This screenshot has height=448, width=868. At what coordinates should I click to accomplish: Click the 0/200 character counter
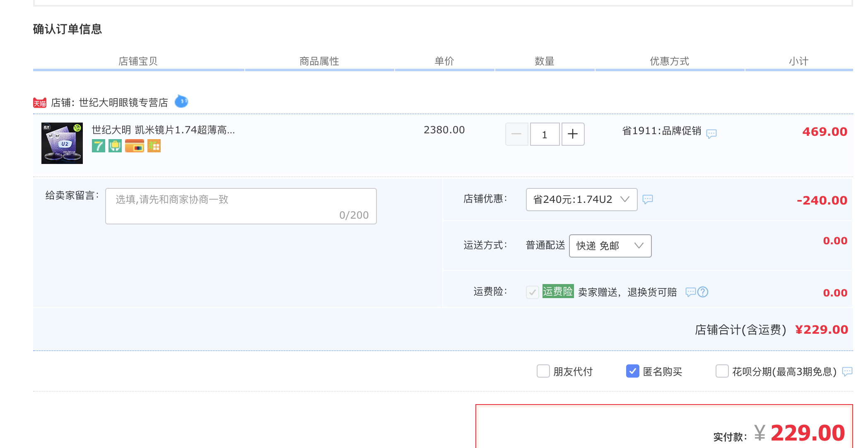(354, 215)
